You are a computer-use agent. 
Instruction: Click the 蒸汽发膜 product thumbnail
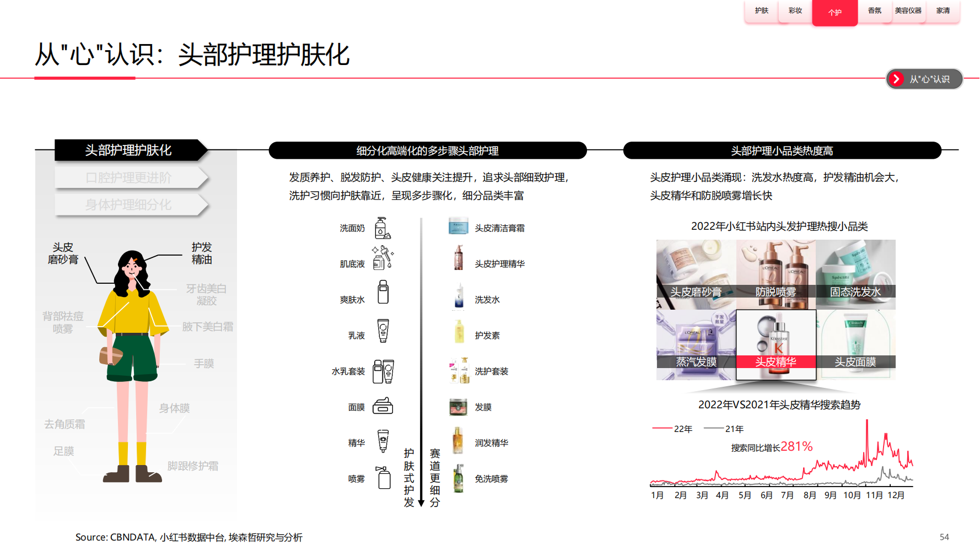coord(696,345)
